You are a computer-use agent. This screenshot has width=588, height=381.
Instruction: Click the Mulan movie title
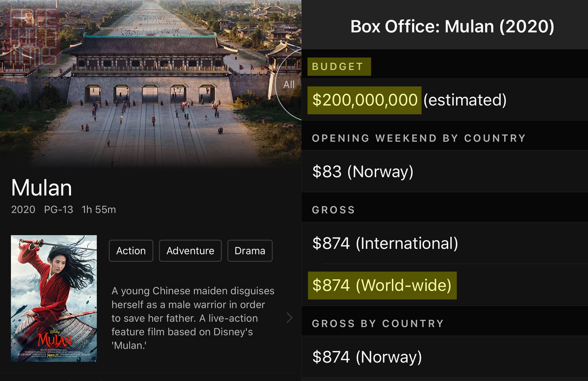click(x=42, y=188)
